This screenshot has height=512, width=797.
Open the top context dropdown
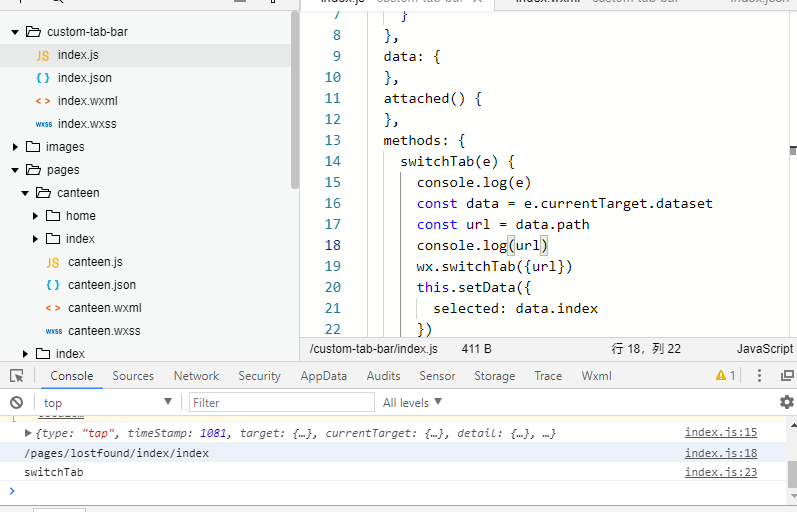click(108, 403)
